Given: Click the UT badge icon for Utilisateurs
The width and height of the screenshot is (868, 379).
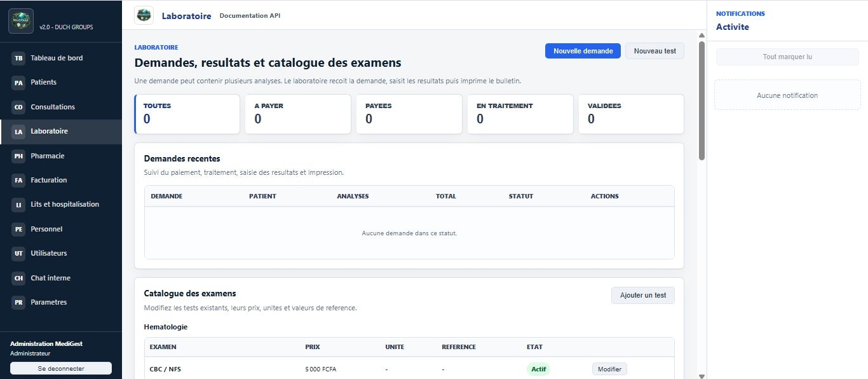Looking at the screenshot, I should tap(18, 254).
